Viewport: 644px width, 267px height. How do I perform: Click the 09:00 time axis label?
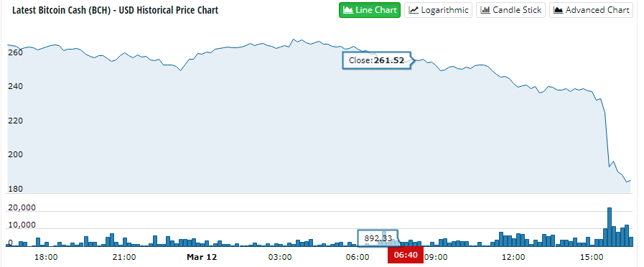tap(435, 257)
